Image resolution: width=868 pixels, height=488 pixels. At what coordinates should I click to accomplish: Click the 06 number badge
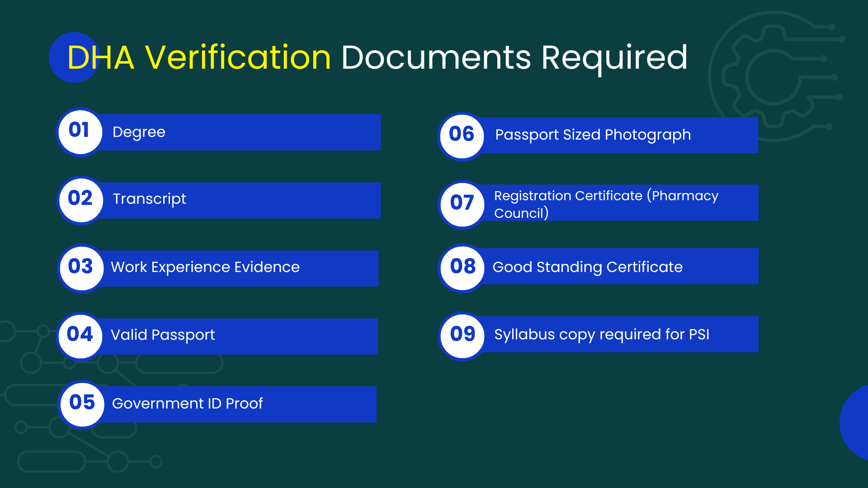click(x=462, y=136)
